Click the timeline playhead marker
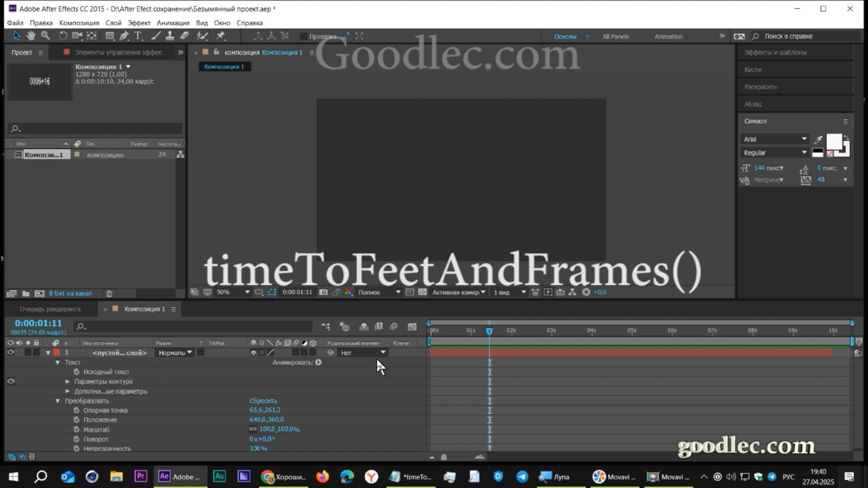The height and width of the screenshot is (488, 868). (490, 330)
